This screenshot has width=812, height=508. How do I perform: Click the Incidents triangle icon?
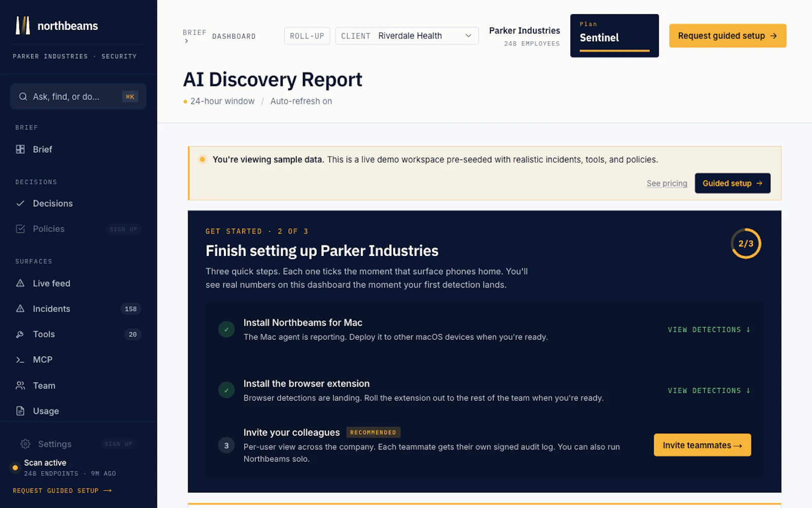[20, 308]
